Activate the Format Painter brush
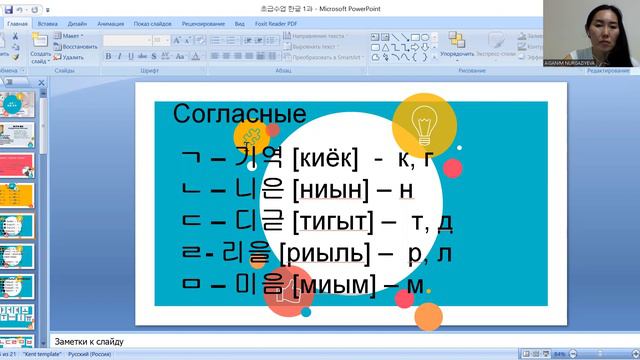 click(15, 58)
